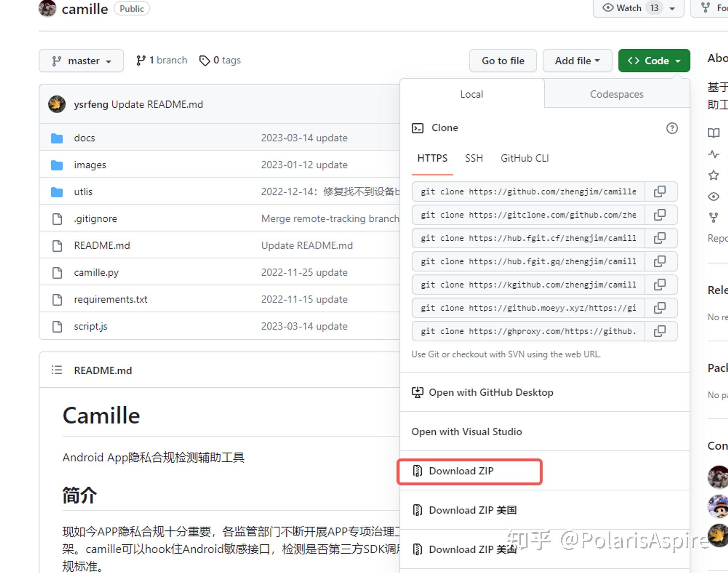728x573 pixels.
Task: Click the README table of contents icon
Action: 57,370
